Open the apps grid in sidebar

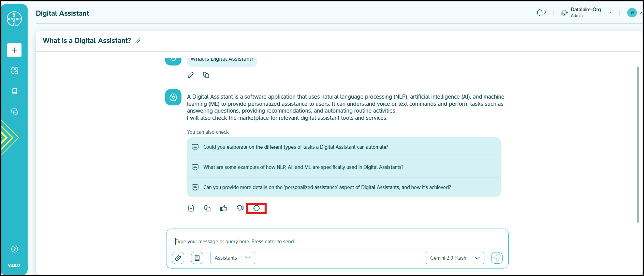click(14, 71)
